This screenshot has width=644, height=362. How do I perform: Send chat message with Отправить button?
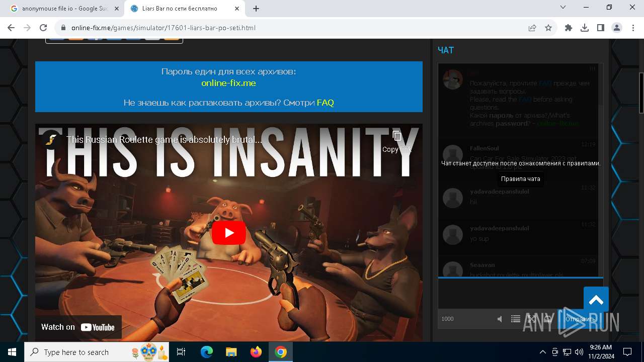tap(580, 319)
